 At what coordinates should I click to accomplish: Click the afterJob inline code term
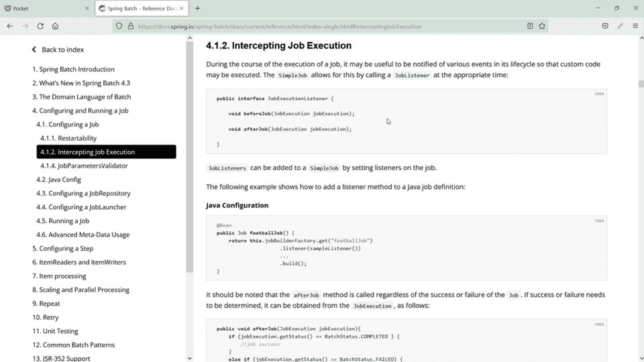click(306, 296)
